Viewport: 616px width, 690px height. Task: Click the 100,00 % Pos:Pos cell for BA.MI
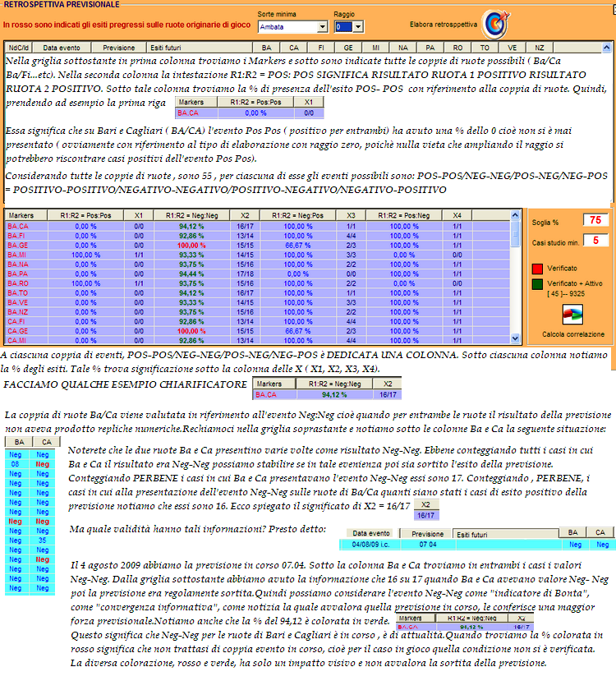click(85, 255)
